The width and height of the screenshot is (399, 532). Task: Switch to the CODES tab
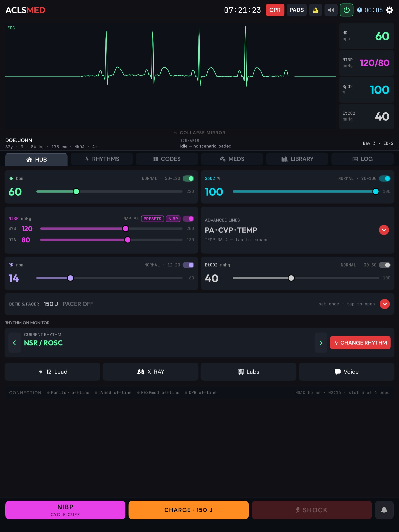[167, 159]
